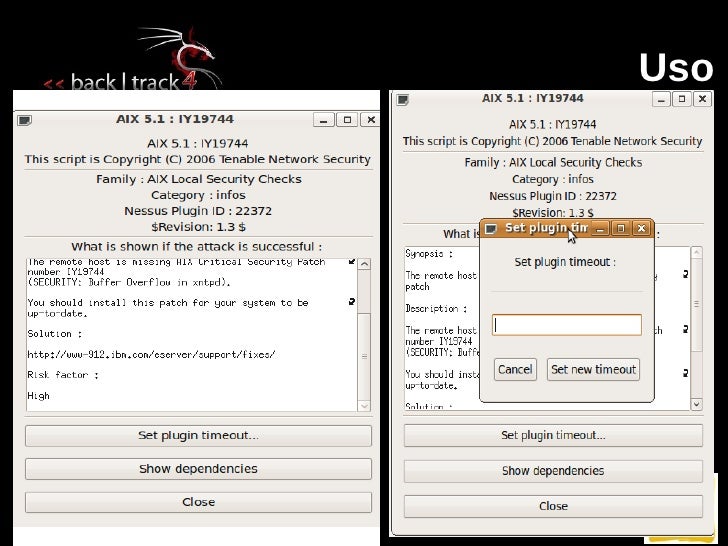The image size is (728, 546).
Task: Close right AIX window via title bar X
Action: tap(702, 99)
